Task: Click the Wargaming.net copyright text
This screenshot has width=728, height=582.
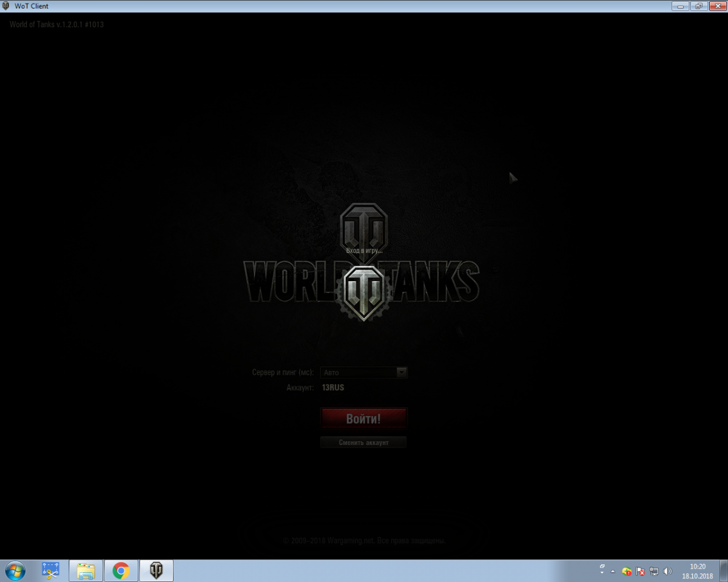Action: [364, 540]
